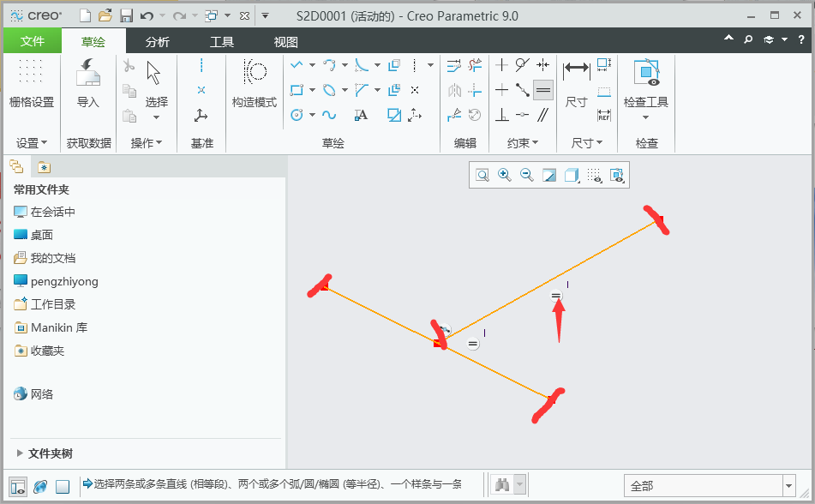
Task: Switch to the 草绘 ribbon tab
Action: pos(93,42)
